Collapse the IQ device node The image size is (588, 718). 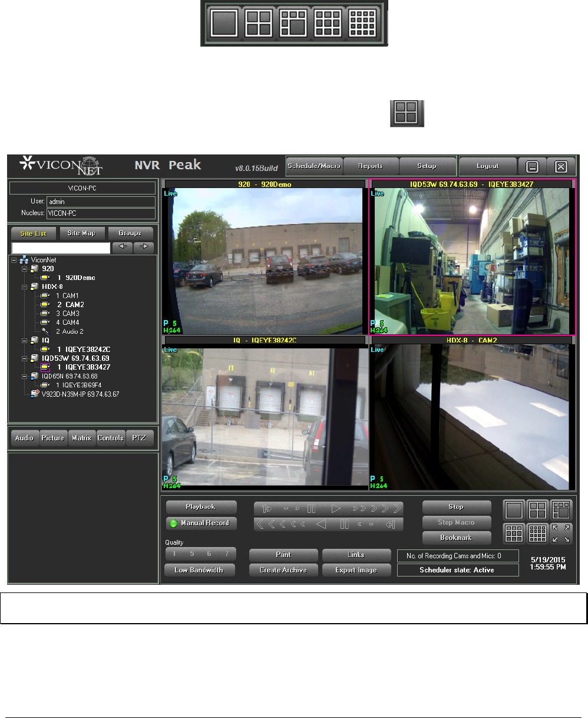[x=24, y=341]
